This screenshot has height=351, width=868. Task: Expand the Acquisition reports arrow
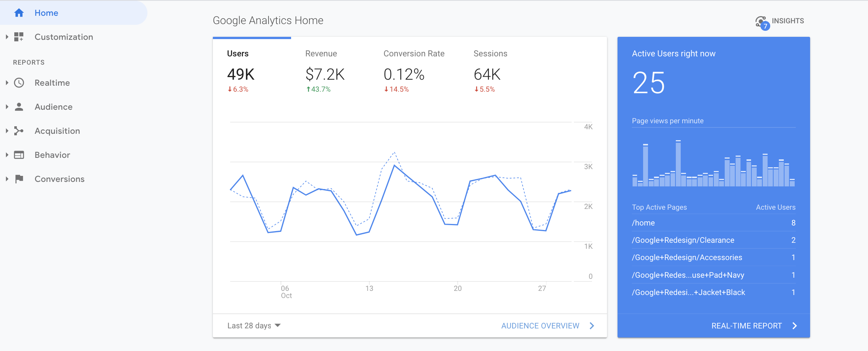(x=7, y=131)
